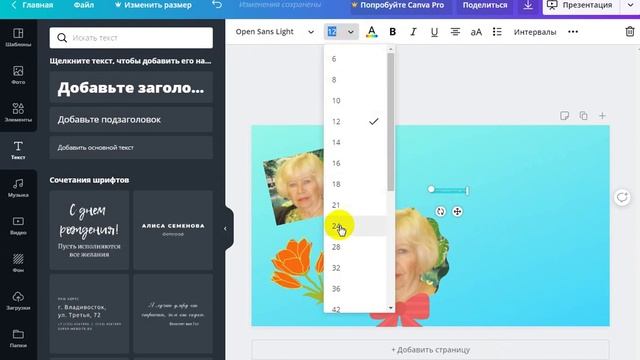Toggle bulleted list formatting

click(497, 32)
